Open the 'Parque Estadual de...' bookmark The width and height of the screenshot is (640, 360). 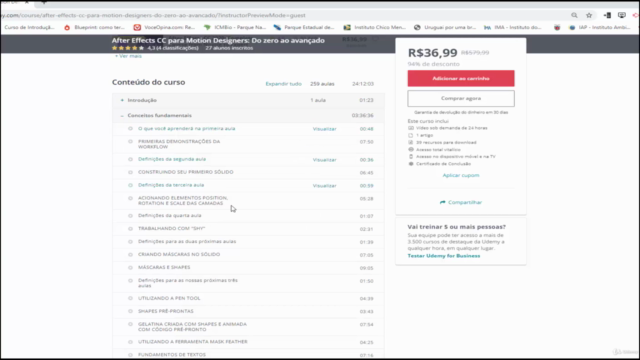tap(304, 27)
